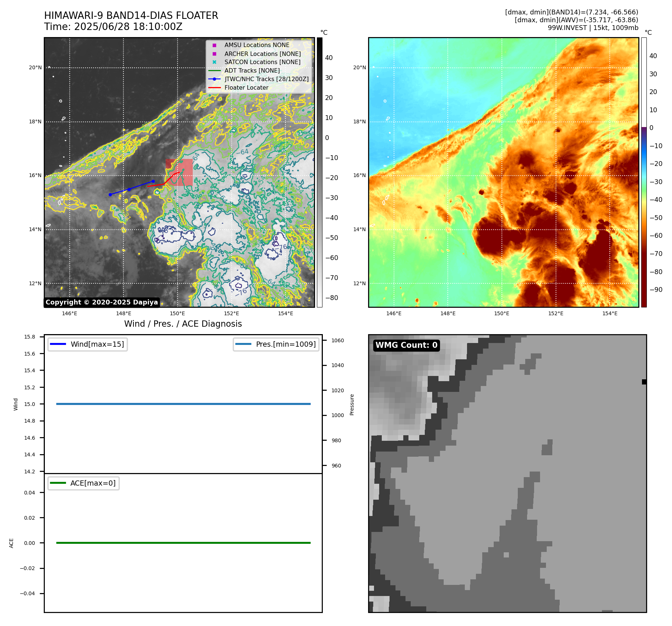The height and width of the screenshot is (626, 672).
Task: Click the blue wind/pressure line in chart
Action: [183, 404]
